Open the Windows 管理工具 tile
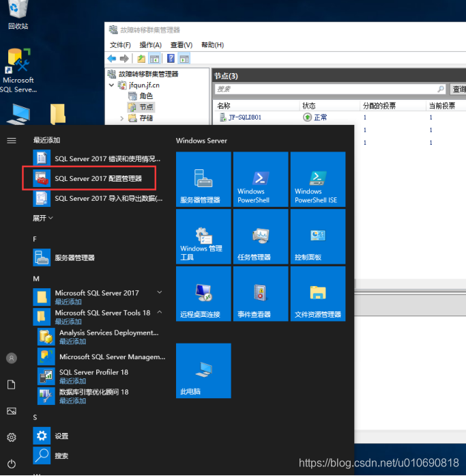 (x=203, y=236)
